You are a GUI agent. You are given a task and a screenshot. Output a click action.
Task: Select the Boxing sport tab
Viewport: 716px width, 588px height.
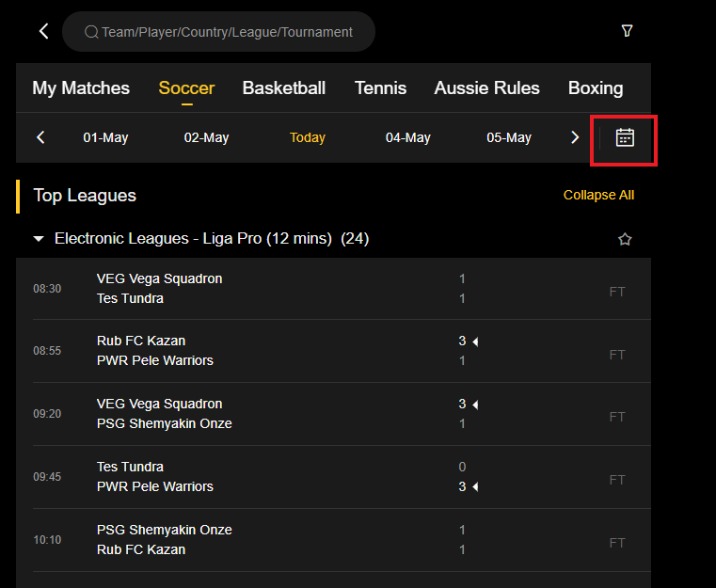click(x=596, y=88)
